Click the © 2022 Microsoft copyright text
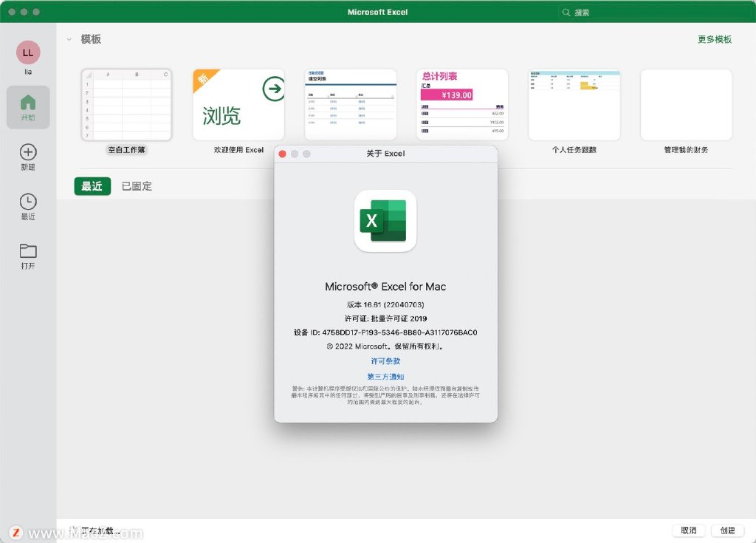This screenshot has height=543, width=756. pos(385,346)
